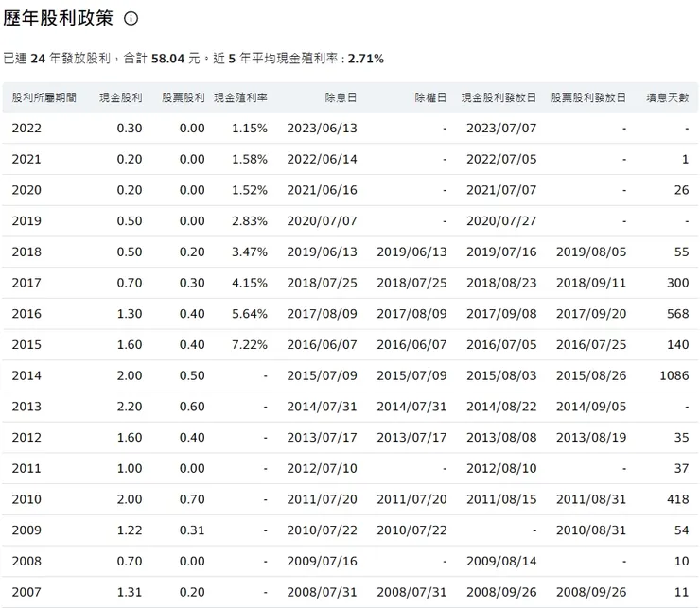This screenshot has width=700, height=608.
Task: Click the 2.71% average yield figure
Action: (x=366, y=59)
